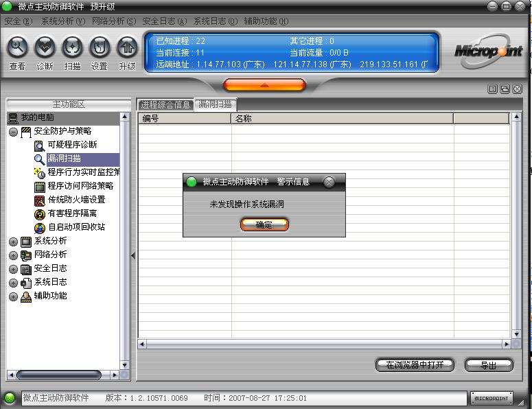
Task: Click the sidebar vertical scrollbar down arrow
Action: click(x=124, y=365)
